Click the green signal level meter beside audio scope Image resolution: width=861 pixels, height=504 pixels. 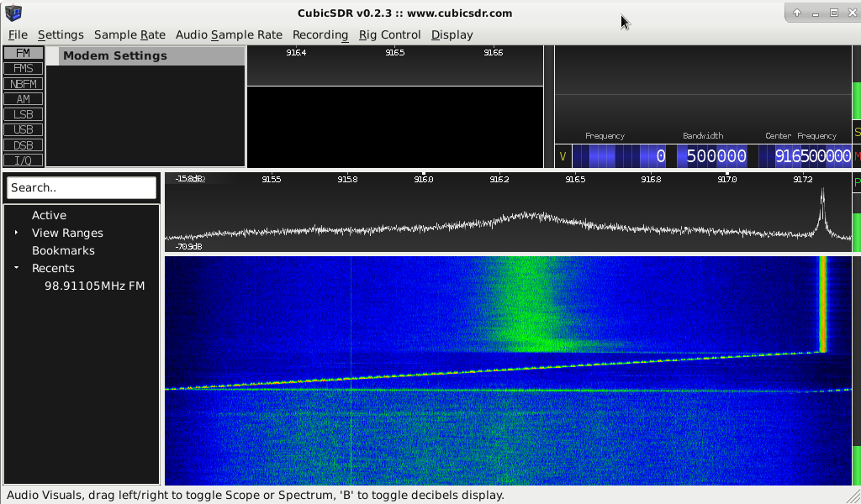(856, 101)
